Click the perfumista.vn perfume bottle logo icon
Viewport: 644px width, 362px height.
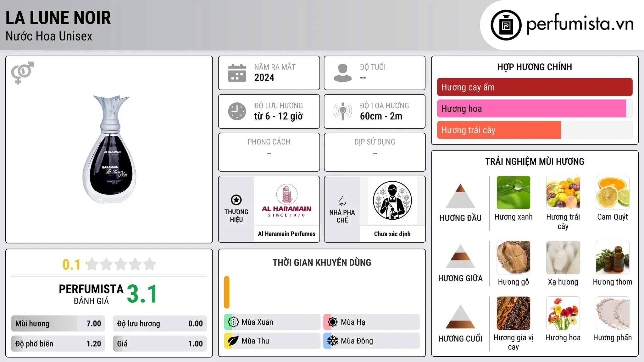pos(506,25)
